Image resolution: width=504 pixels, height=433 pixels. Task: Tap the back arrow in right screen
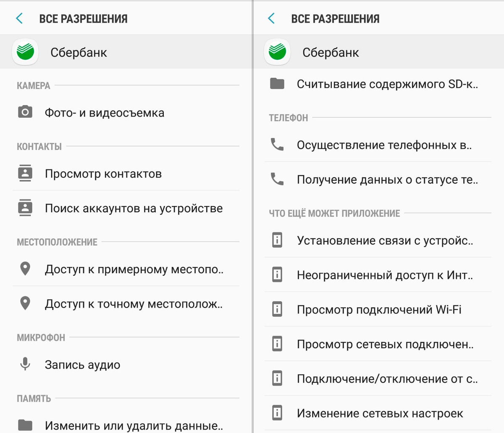pyautogui.click(x=271, y=18)
